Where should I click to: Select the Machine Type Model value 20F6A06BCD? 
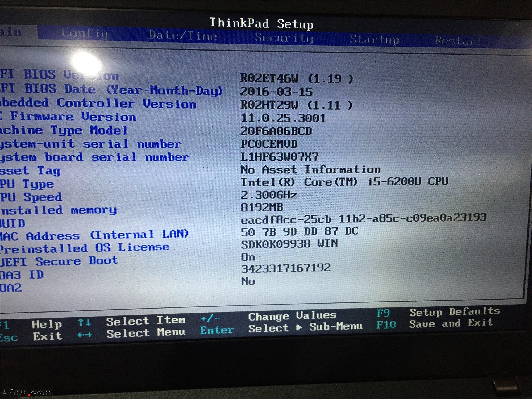point(276,131)
